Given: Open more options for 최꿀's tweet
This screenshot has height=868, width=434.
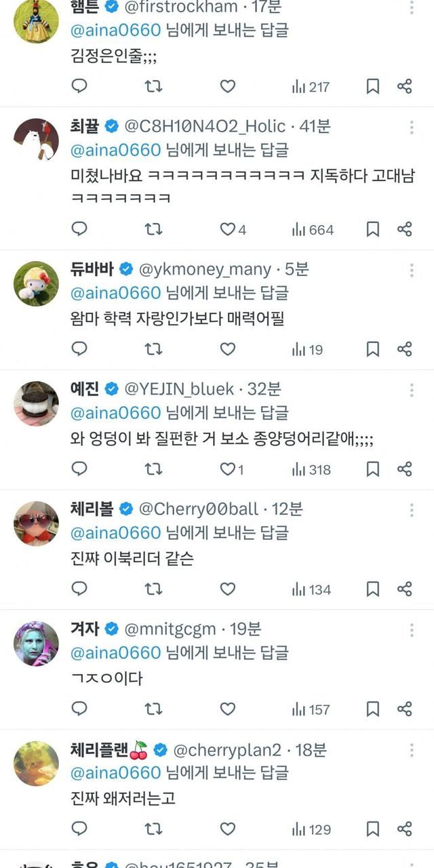Looking at the screenshot, I should (x=411, y=127).
